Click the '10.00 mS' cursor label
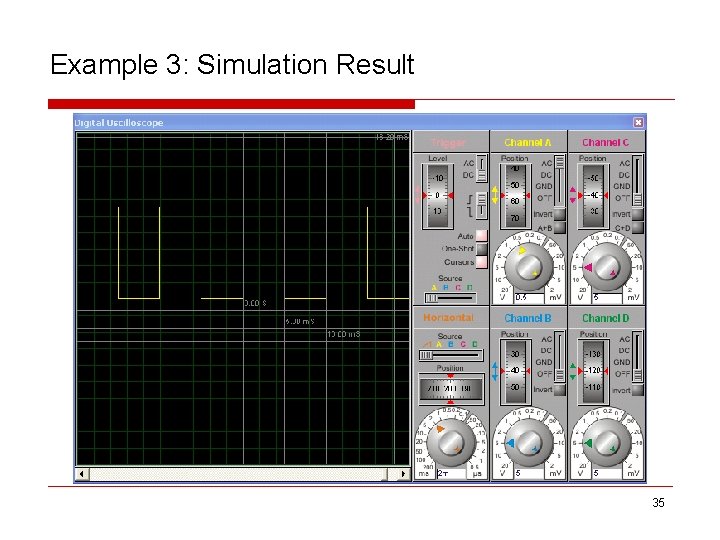Image resolution: width=720 pixels, height=540 pixels. [343, 334]
